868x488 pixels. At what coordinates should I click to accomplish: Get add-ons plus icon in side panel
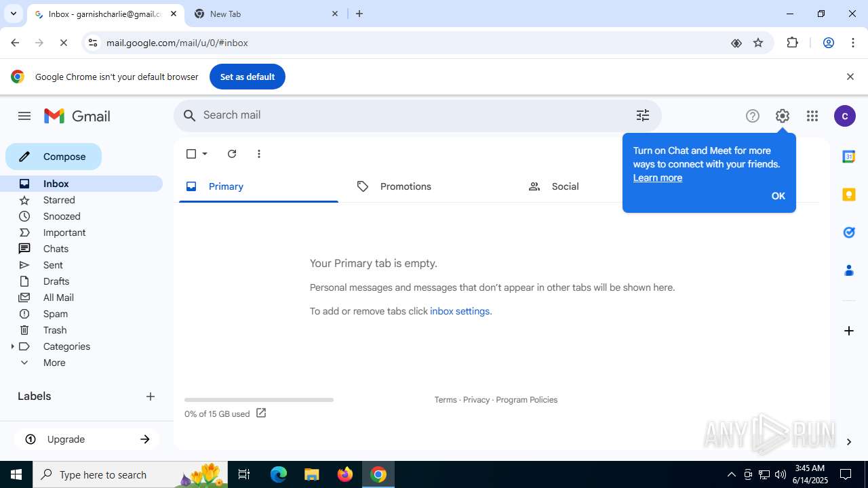coord(848,331)
